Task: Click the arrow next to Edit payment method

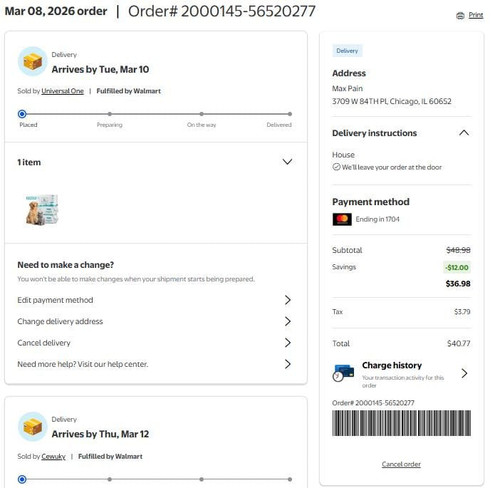Action: 288,300
